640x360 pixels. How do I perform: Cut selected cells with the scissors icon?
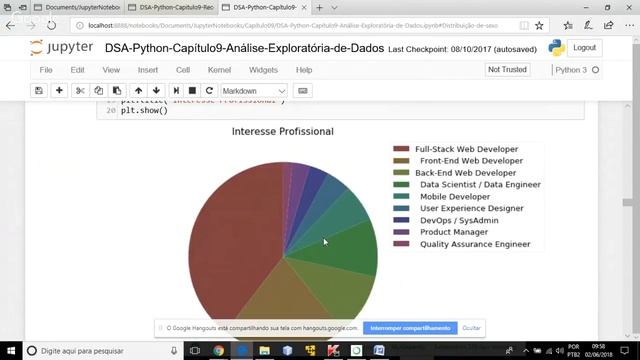point(80,91)
